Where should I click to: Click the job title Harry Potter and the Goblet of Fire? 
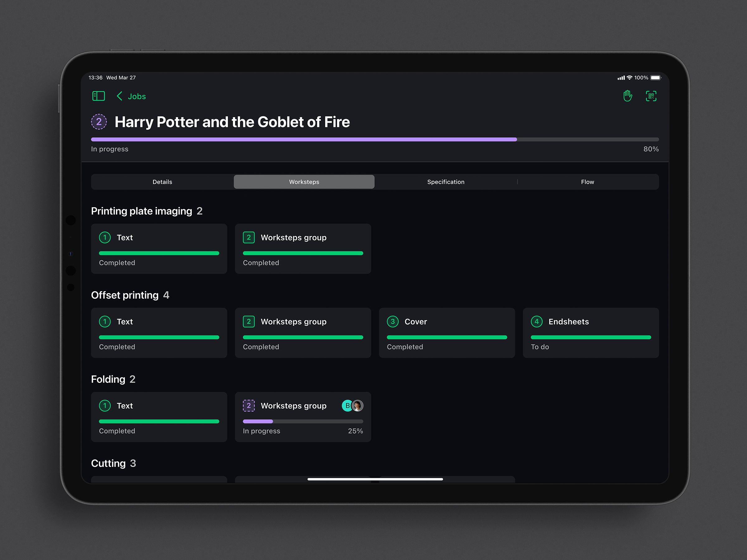232,122
